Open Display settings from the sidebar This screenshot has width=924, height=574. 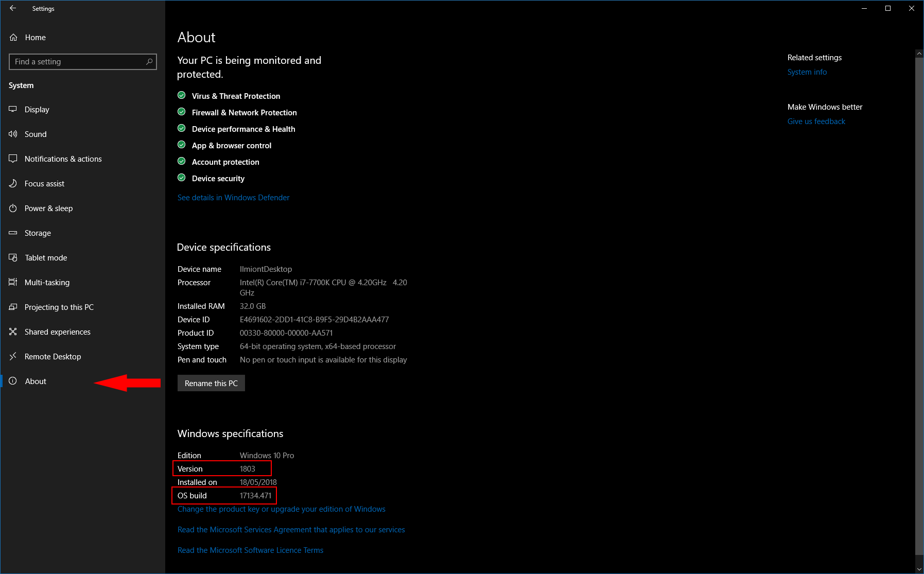coord(37,109)
